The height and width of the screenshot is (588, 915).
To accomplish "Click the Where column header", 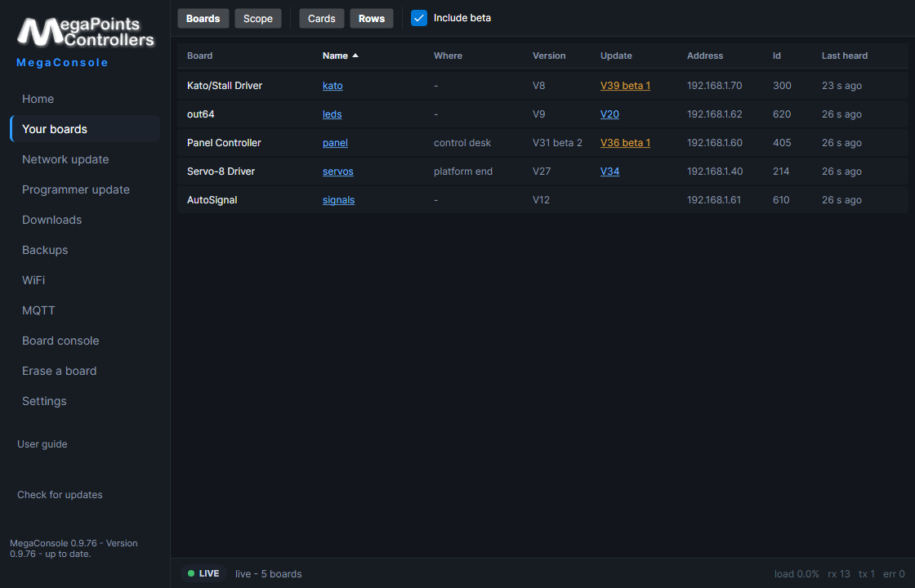I will (449, 56).
